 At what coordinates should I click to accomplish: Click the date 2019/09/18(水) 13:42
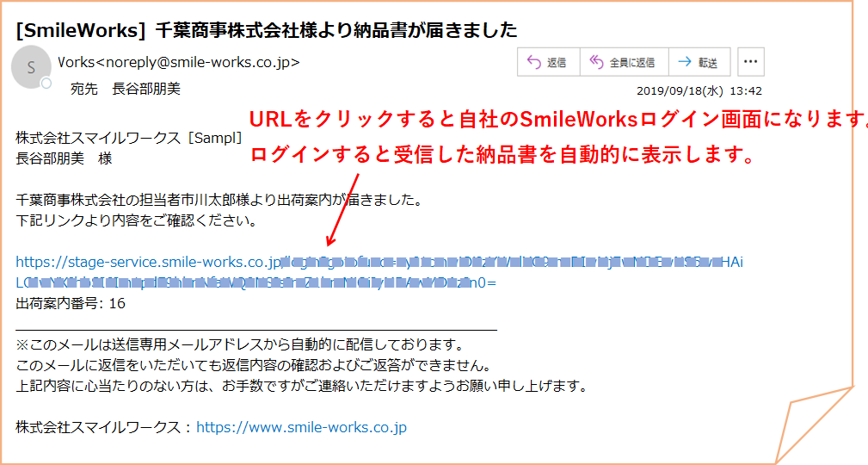[x=699, y=91]
